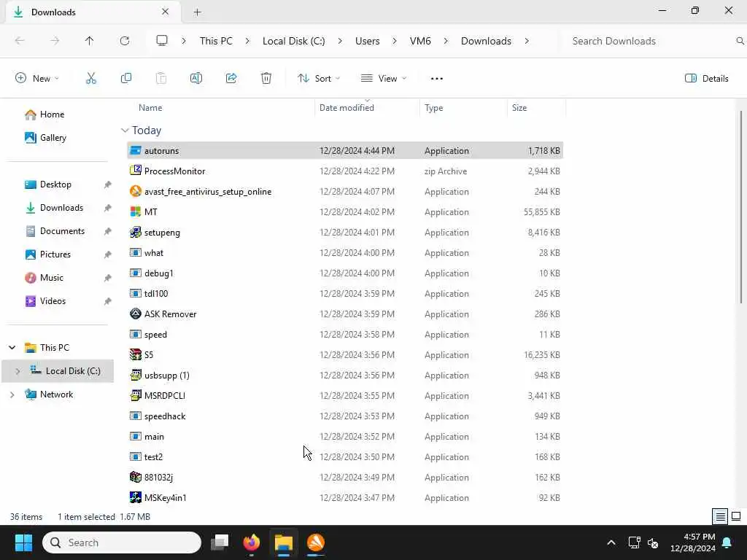The height and width of the screenshot is (560, 747).
Task: Open Task View on the taskbar
Action: (220, 542)
